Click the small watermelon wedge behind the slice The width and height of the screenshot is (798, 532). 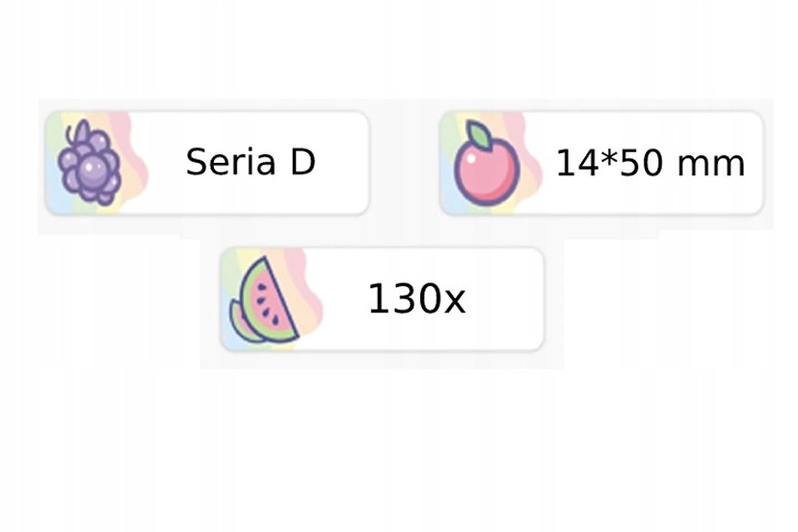pos(241,321)
